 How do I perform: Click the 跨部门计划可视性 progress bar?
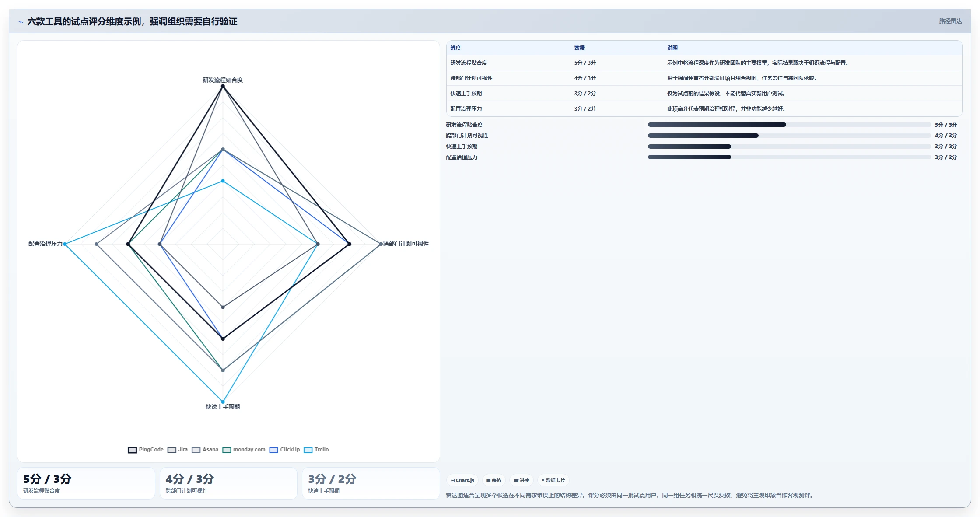click(x=789, y=136)
